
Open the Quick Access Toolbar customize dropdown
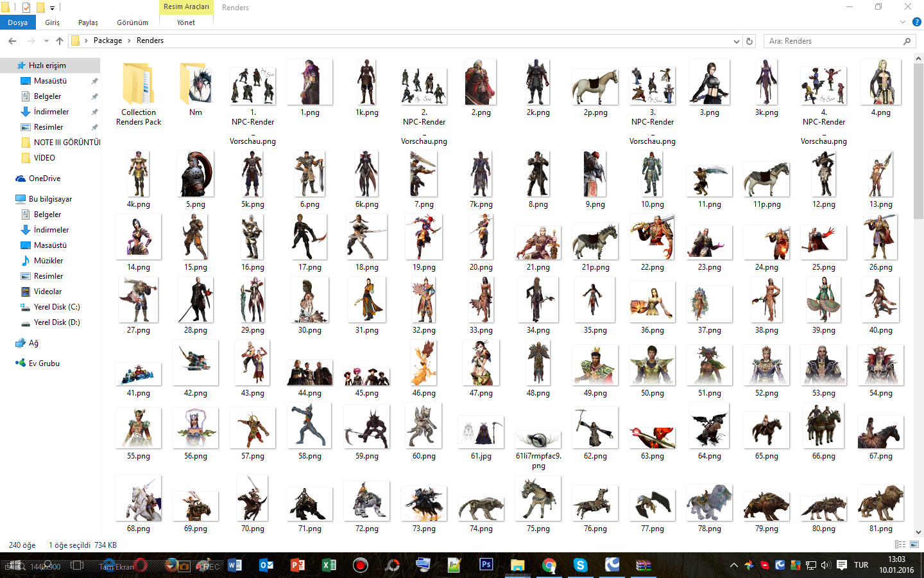point(53,8)
